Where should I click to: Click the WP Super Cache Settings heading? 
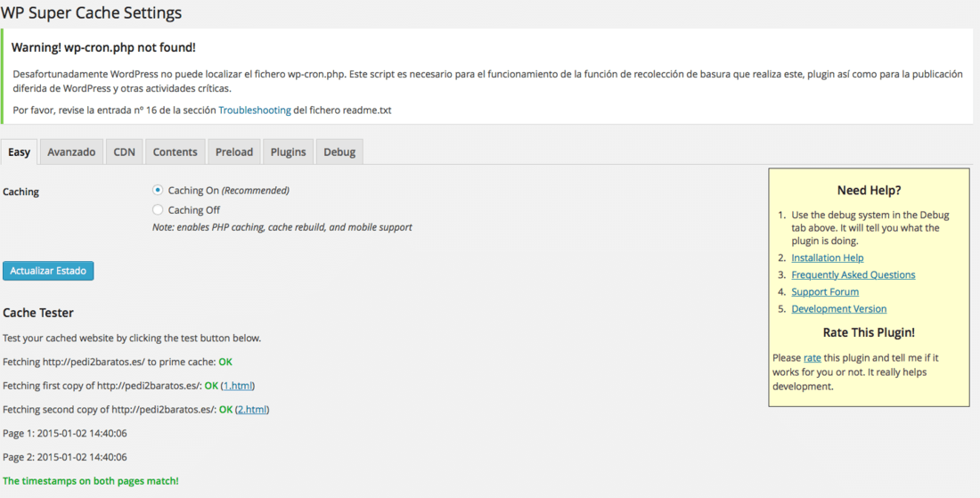(x=91, y=12)
